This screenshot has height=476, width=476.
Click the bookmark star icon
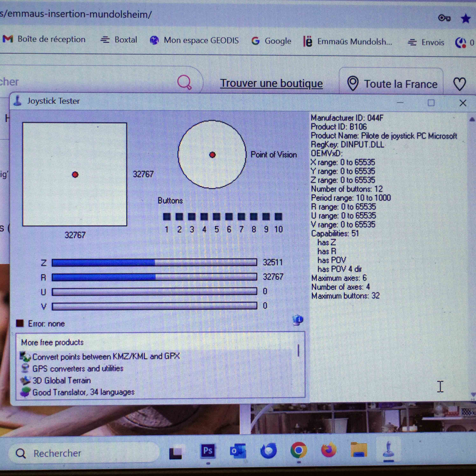click(466, 18)
